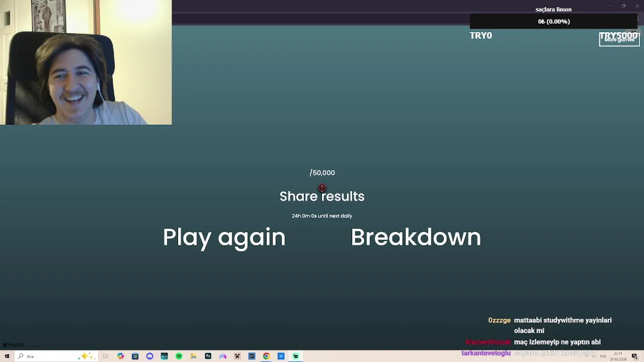Launch Photoshop from the taskbar

coord(208,356)
